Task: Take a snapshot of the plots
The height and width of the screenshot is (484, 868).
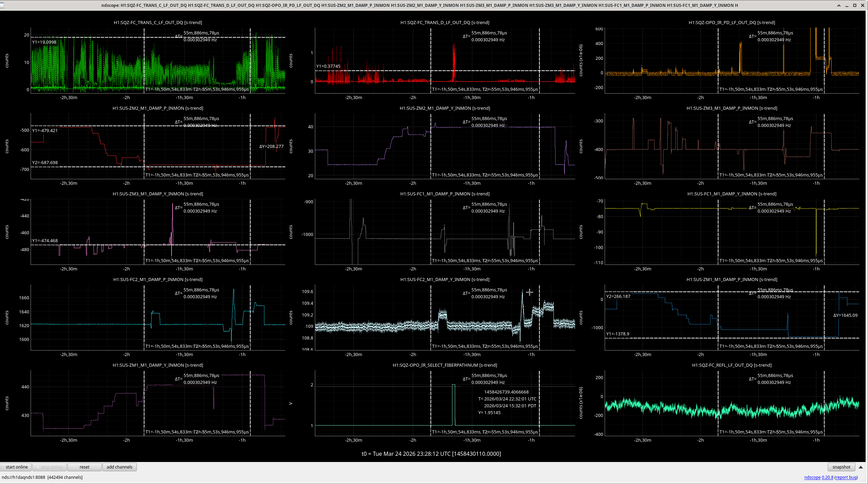Action: tap(841, 467)
